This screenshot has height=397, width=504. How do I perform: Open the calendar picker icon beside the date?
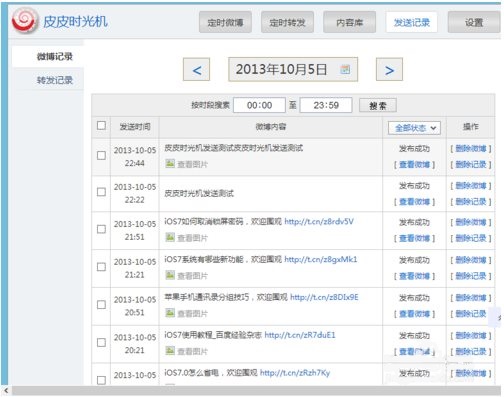(345, 69)
